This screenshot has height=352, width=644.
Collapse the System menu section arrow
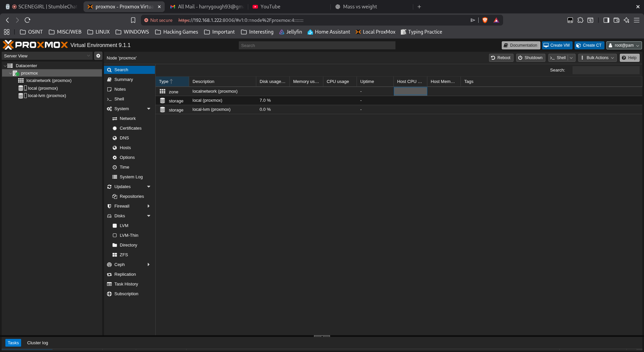point(149,109)
